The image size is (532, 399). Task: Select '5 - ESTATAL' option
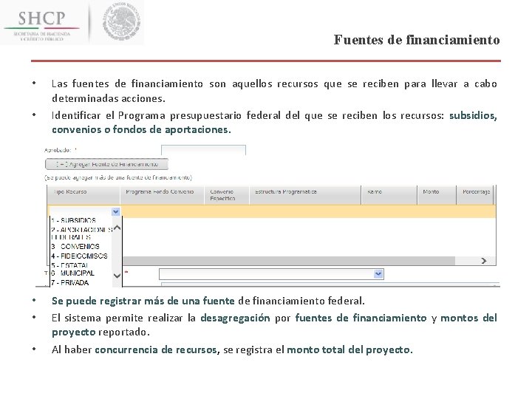70,265
